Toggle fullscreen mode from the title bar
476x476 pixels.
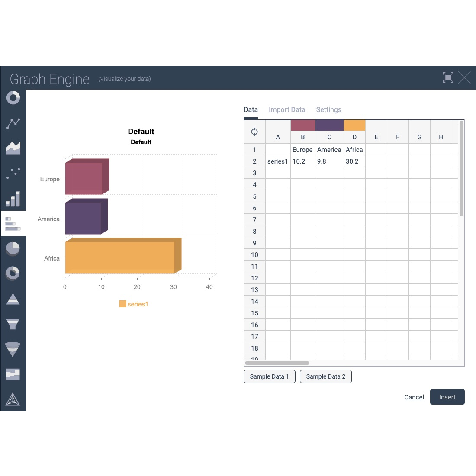(x=448, y=77)
